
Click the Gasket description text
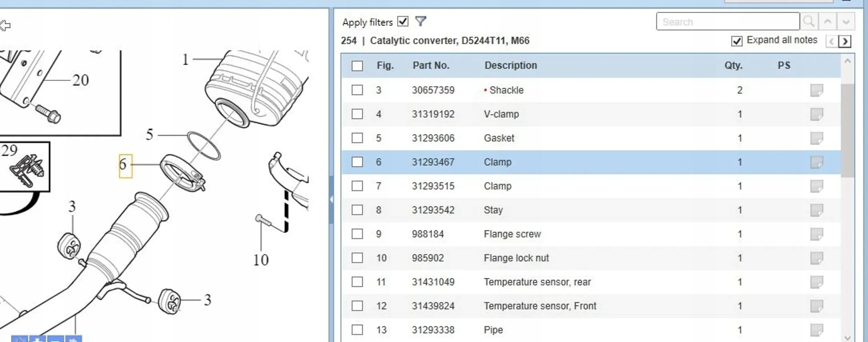point(499,138)
